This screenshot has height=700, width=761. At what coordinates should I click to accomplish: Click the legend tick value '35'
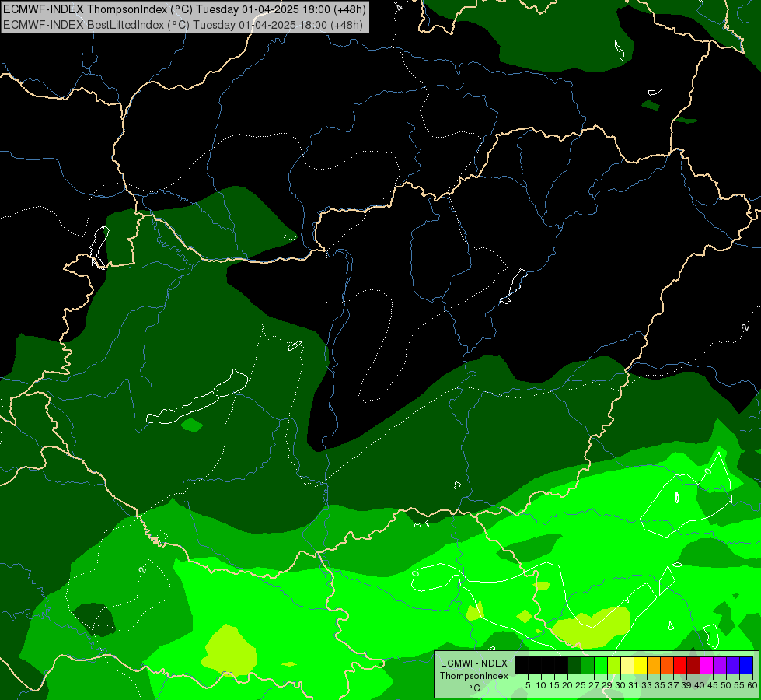tap(660, 685)
